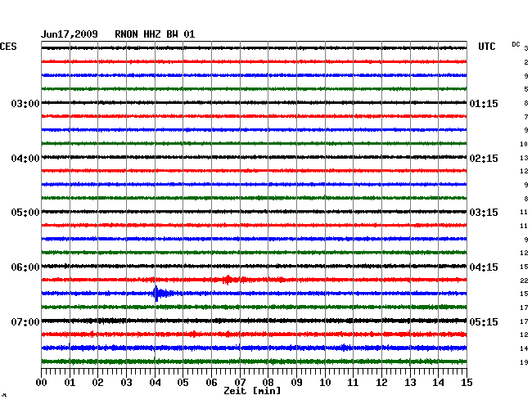This screenshot has height=404, width=532.
Task: Click the 05:00 CES time label
Action: 25,213
